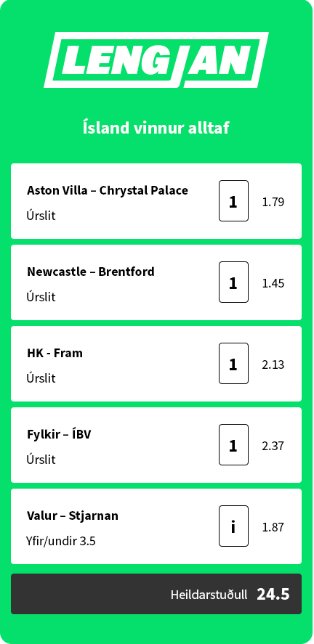Click the 24.5 total odds number
This screenshot has height=644, width=314.
(x=273, y=595)
